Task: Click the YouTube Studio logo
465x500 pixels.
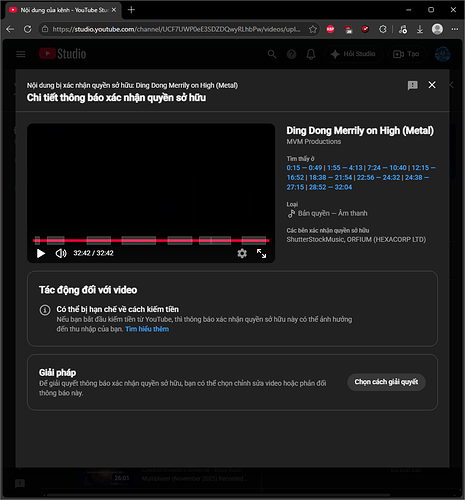Action: pos(63,54)
